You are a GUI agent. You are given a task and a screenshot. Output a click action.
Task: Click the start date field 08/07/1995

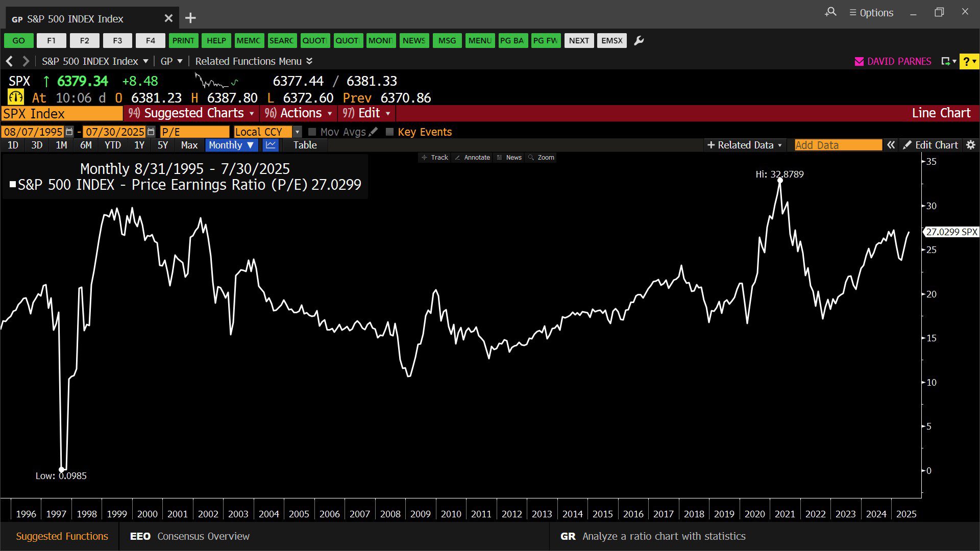[x=33, y=132]
